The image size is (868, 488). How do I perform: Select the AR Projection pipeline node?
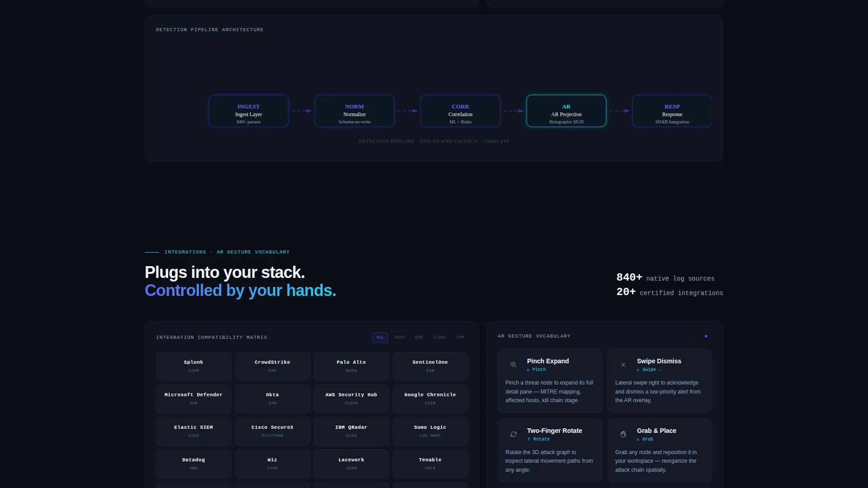(566, 111)
